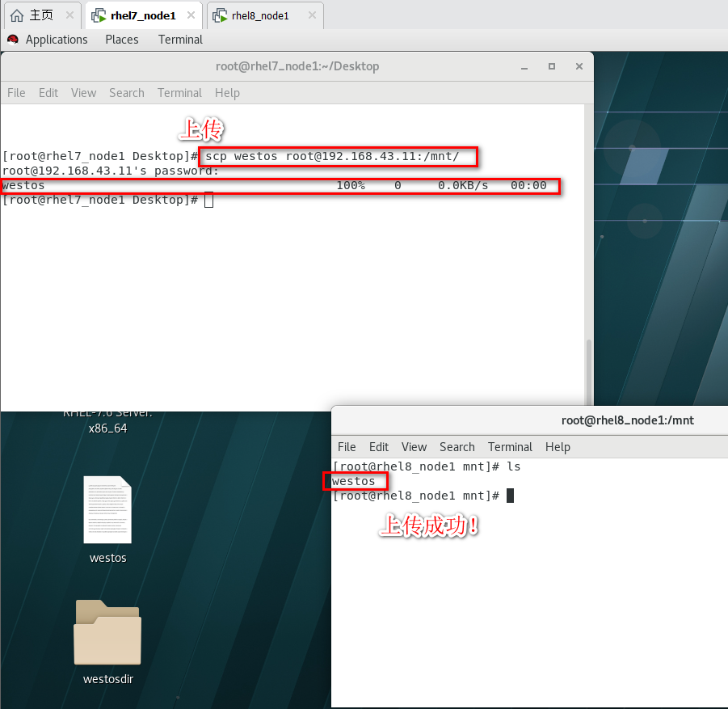Image resolution: width=728 pixels, height=709 pixels.
Task: Minimize the rhel7_node1 terminal window
Action: click(524, 67)
